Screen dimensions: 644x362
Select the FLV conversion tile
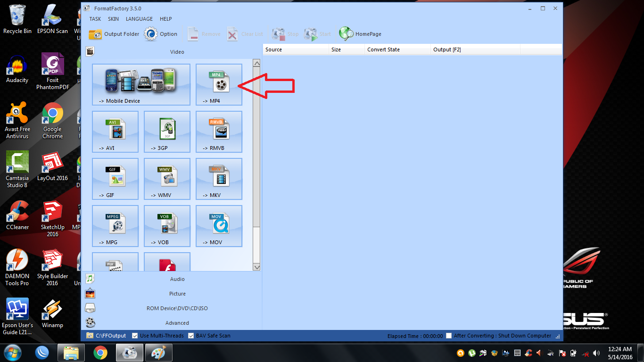[x=115, y=262]
